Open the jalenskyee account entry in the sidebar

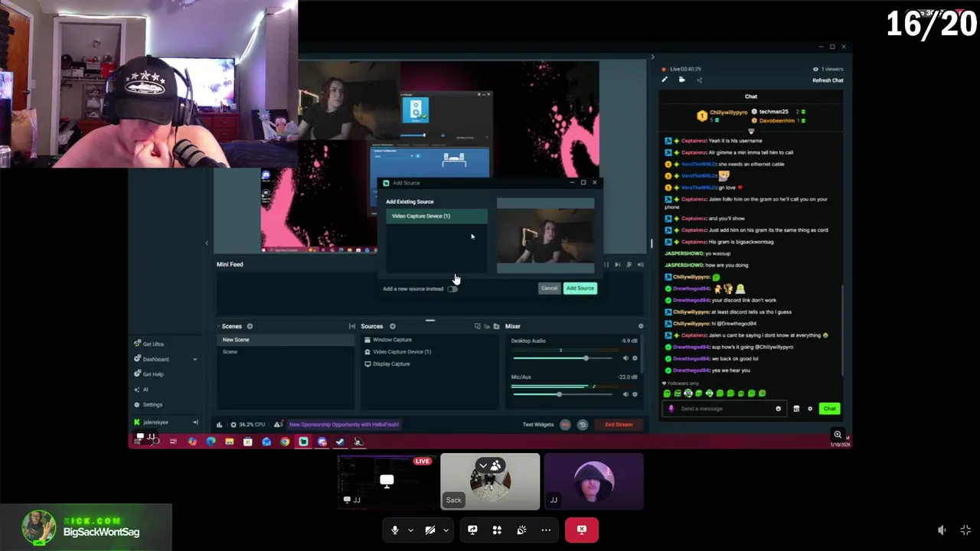tap(152, 422)
